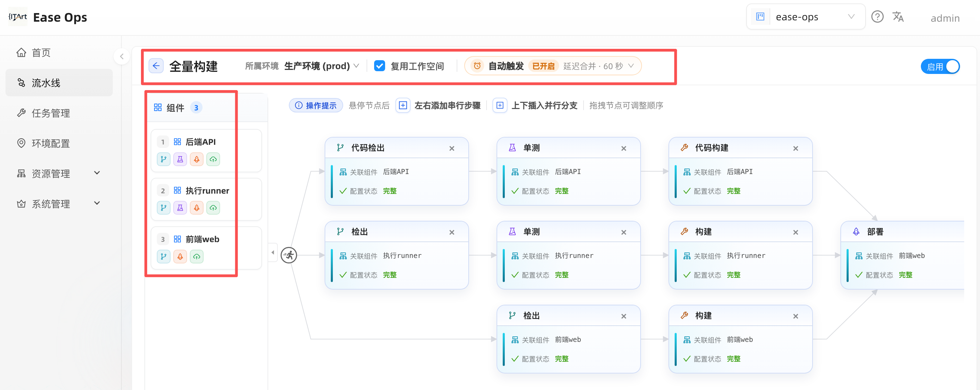
Task: Click the cloud upload icon under 前端web
Action: [197, 257]
